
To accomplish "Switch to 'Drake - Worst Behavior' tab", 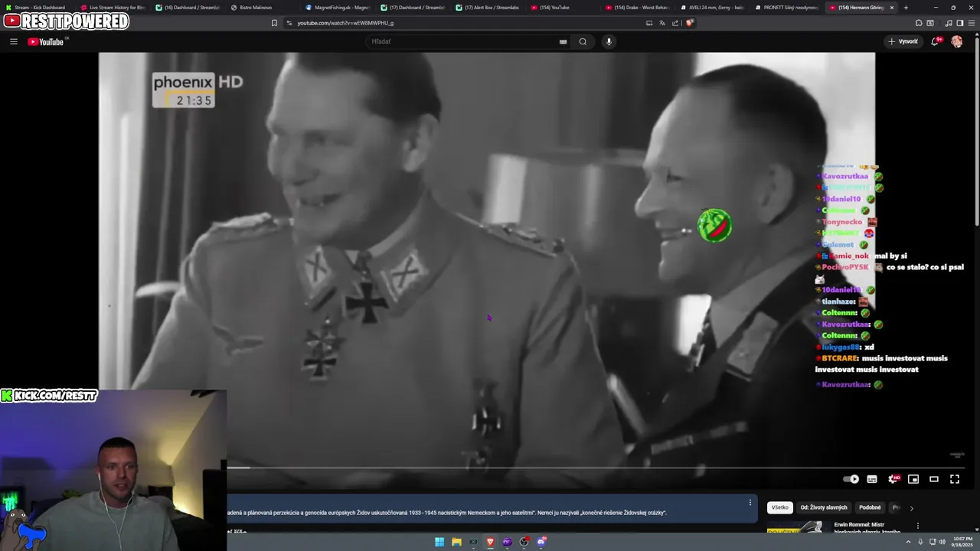I will pos(638,8).
